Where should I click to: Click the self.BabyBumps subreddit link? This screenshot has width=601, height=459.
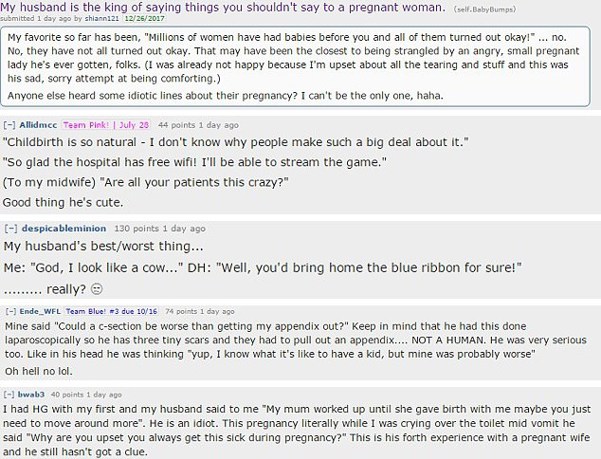click(x=484, y=10)
